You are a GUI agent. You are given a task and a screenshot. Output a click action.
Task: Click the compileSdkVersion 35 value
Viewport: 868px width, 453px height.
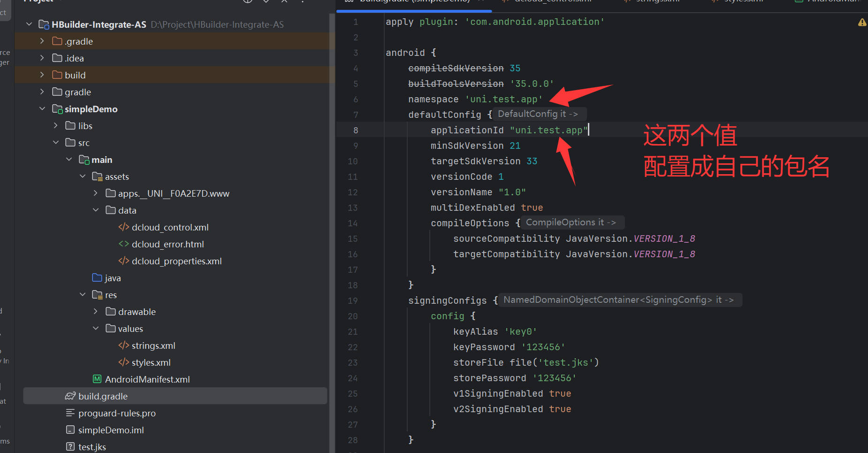pyautogui.click(x=515, y=68)
